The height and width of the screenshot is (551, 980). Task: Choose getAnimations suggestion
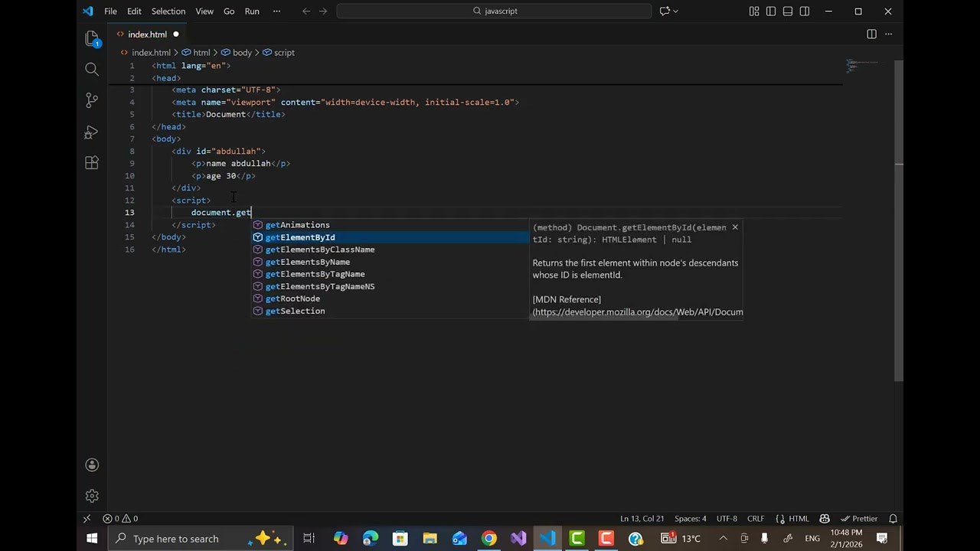click(x=390, y=225)
